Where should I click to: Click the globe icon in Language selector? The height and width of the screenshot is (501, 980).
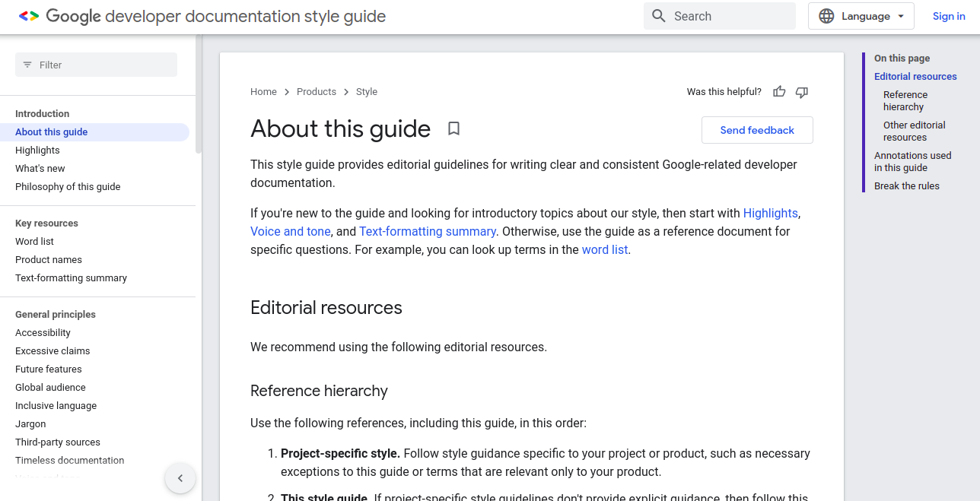[826, 16]
